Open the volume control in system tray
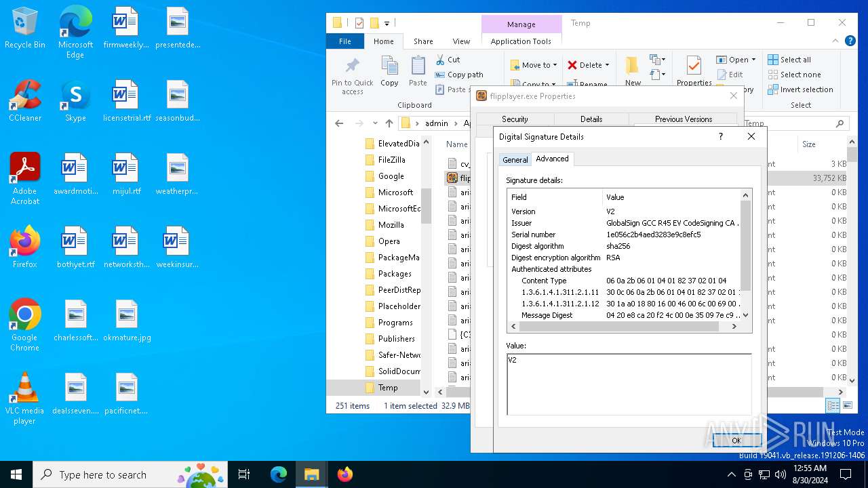This screenshot has width=868, height=488. [x=781, y=474]
